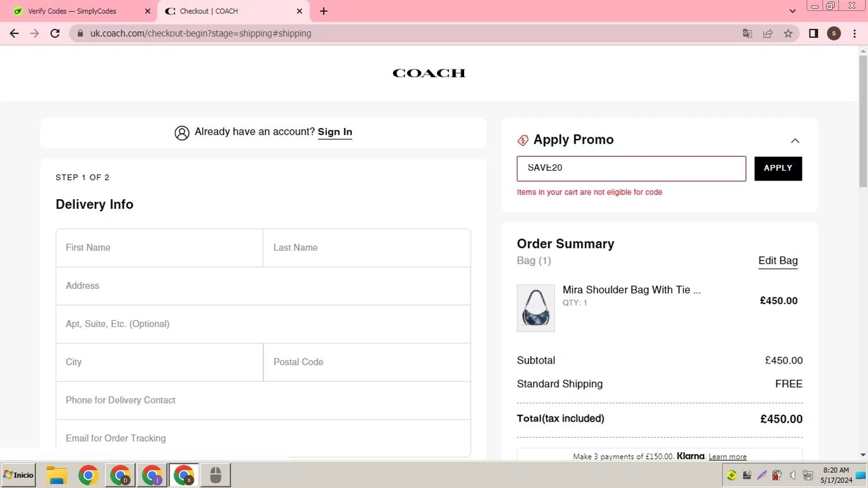This screenshot has width=868, height=488.
Task: Click the Apt, Suite, Etc. field
Action: click(263, 324)
